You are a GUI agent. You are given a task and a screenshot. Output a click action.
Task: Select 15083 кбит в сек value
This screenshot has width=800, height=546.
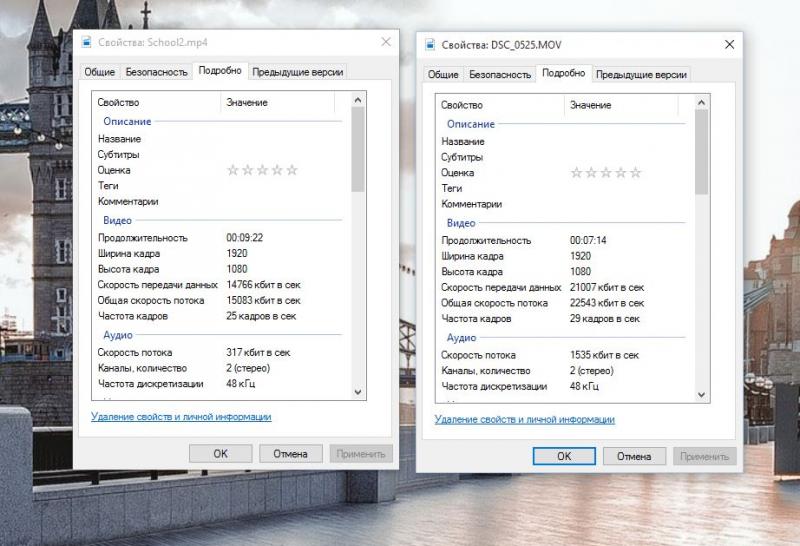tap(263, 301)
